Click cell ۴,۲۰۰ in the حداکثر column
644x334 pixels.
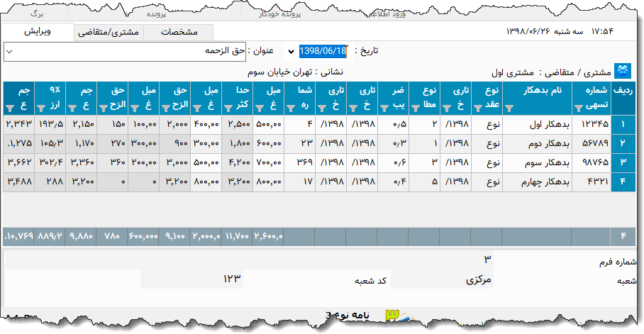(237, 162)
